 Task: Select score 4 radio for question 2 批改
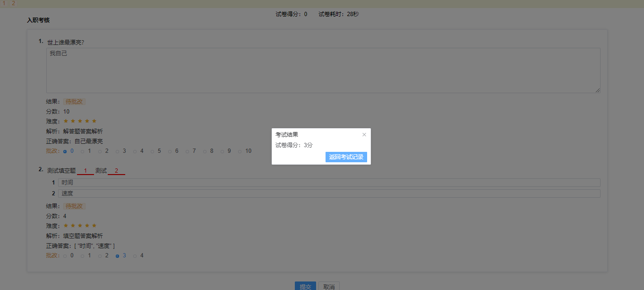tap(135, 255)
